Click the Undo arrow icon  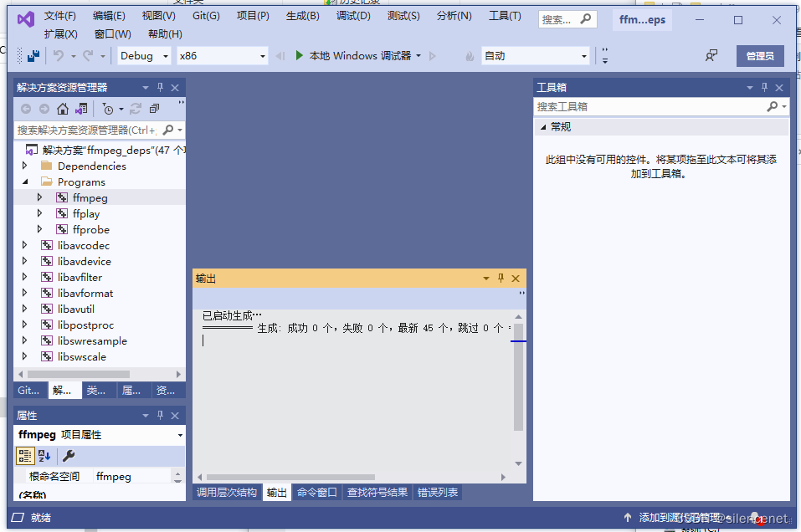coord(59,56)
